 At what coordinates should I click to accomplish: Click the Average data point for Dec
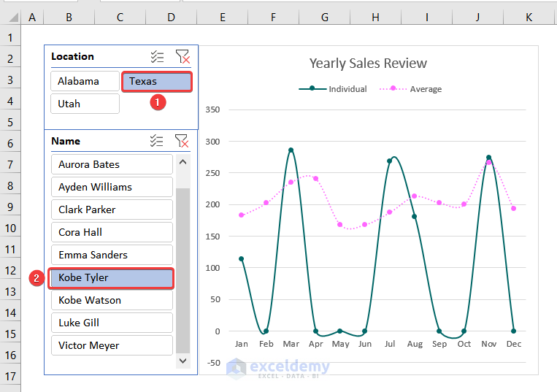point(514,209)
